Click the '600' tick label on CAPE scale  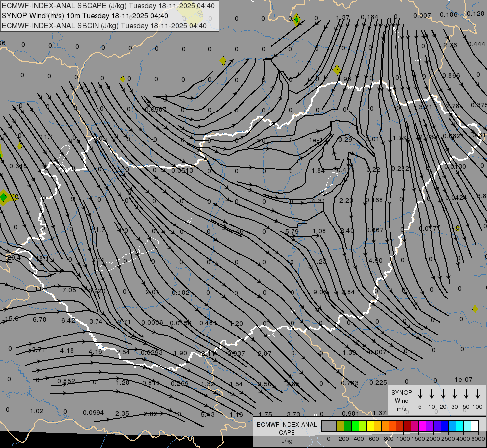tap(374, 439)
